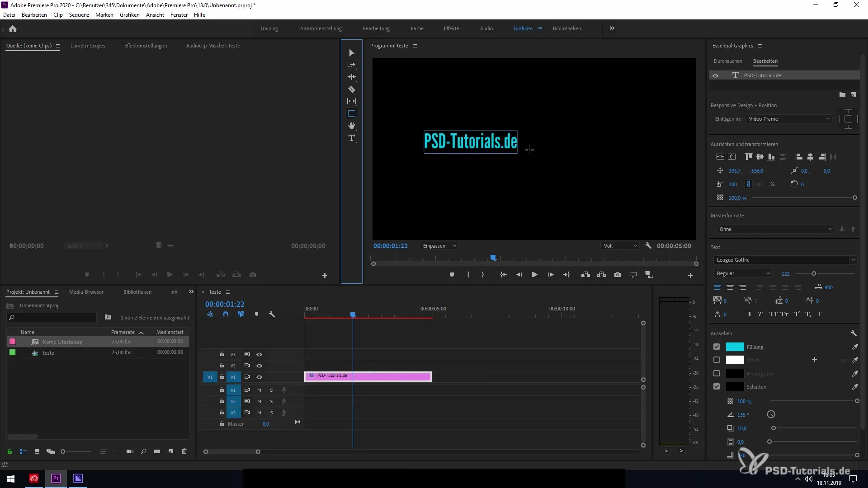Select the Slip tool

tap(352, 101)
